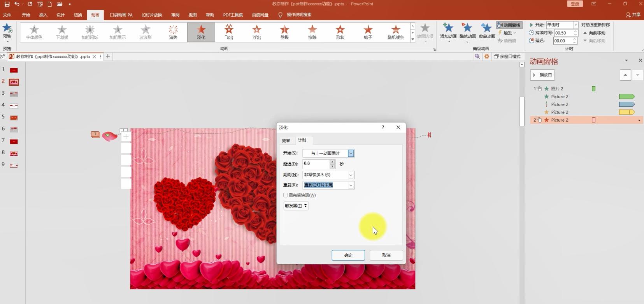
Task: Open the 开始(S) dropdown in the dialog
Action: click(x=351, y=153)
